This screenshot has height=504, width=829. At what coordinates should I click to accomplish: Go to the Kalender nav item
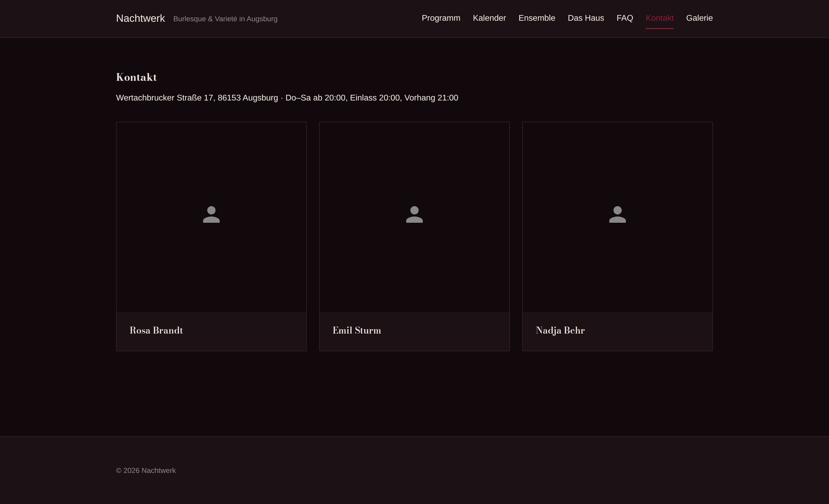[489, 18]
